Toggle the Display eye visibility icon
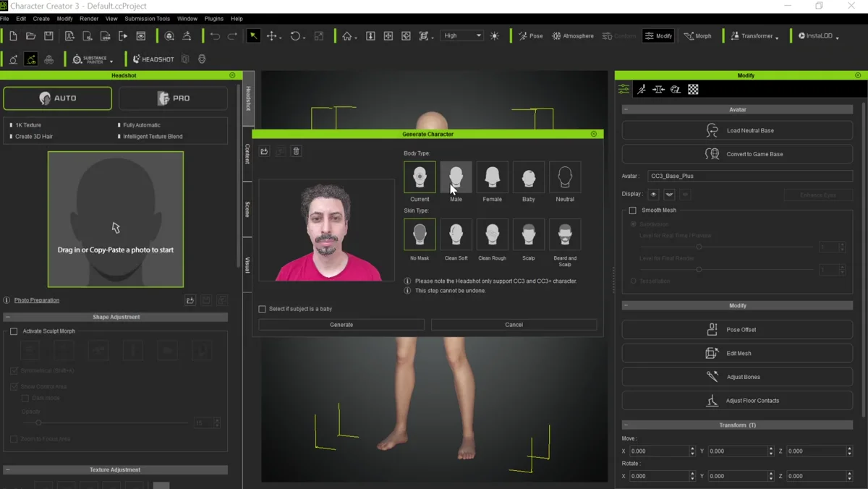The image size is (868, 489). tap(653, 194)
